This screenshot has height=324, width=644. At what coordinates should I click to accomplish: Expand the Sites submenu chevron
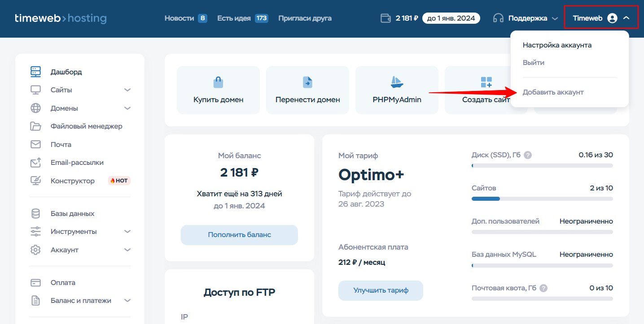coord(127,90)
